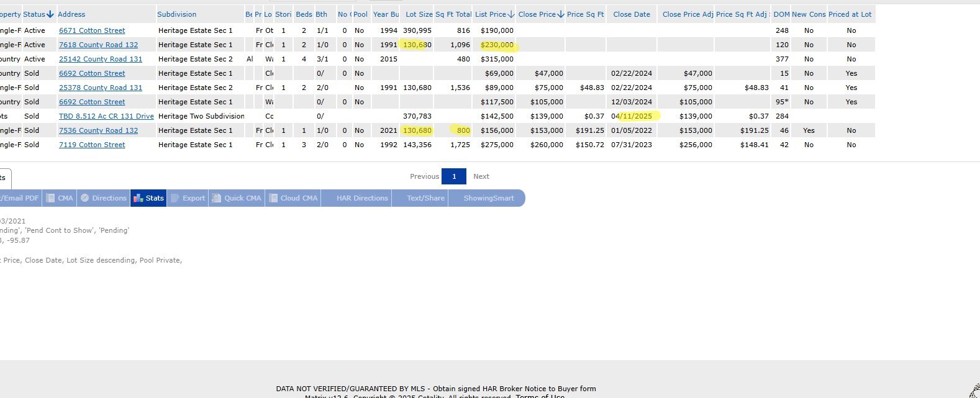The width and height of the screenshot is (980, 398).
Task: Click the List Price sort arrow
Action: pyautogui.click(x=511, y=14)
